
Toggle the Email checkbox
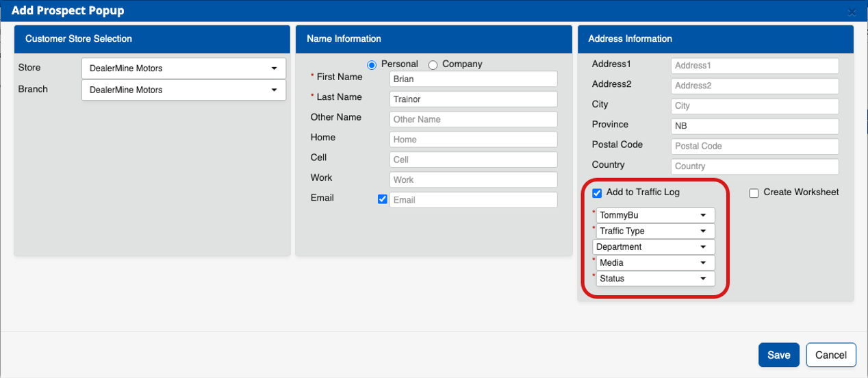click(x=383, y=200)
